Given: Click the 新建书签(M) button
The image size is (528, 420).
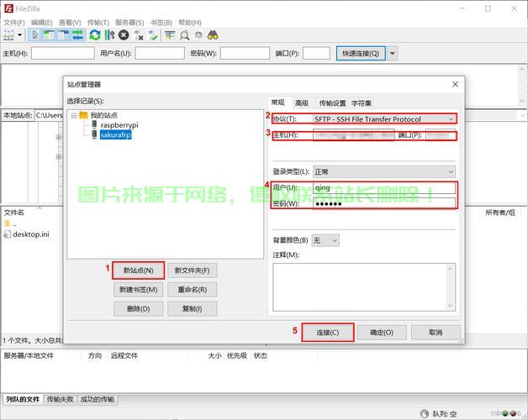Looking at the screenshot, I should pyautogui.click(x=139, y=290).
